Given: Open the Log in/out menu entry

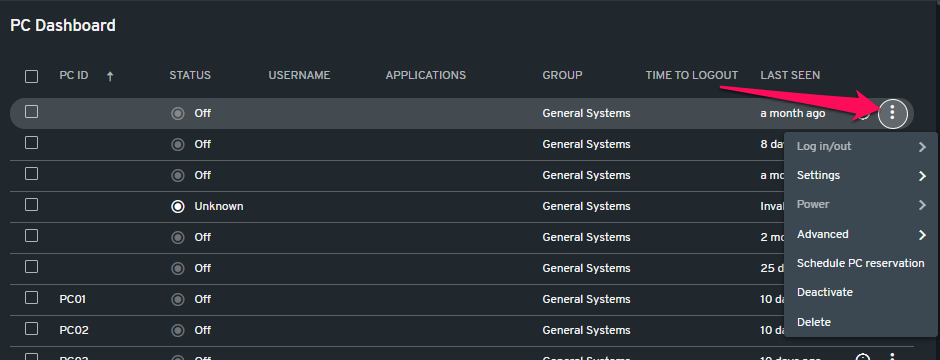Looking at the screenshot, I should (861, 147).
